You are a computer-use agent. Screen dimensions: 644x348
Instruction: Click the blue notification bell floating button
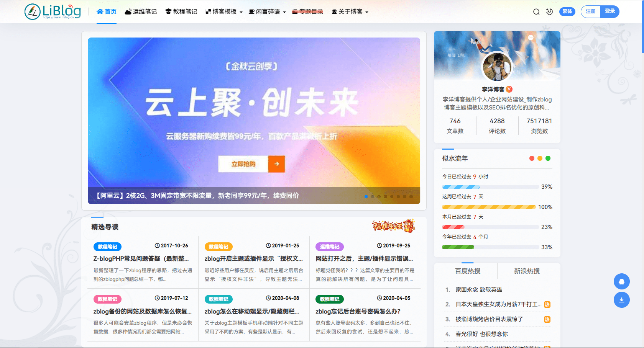pyautogui.click(x=622, y=281)
